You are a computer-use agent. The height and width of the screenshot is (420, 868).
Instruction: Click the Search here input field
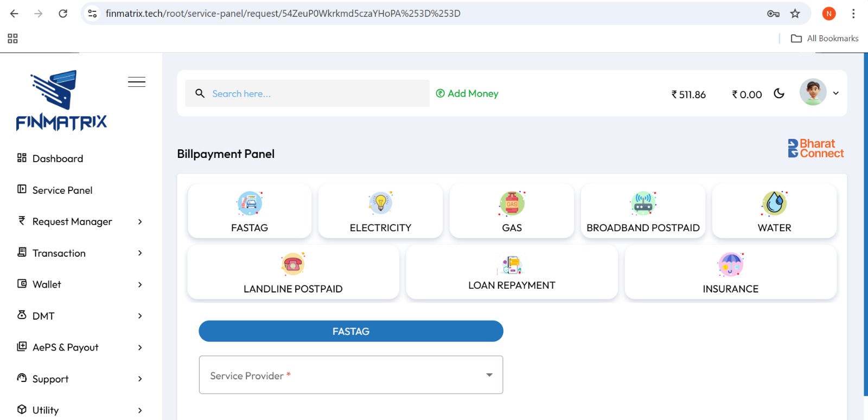click(315, 93)
